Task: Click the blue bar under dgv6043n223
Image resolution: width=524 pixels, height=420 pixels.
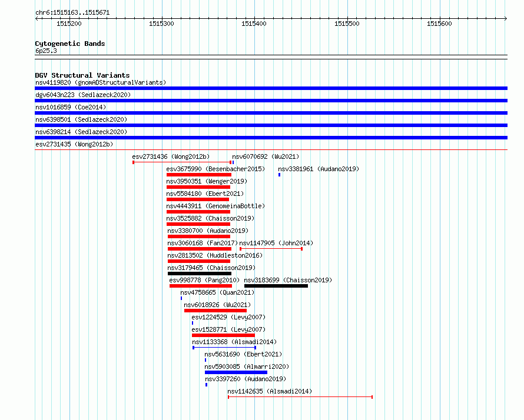Action: pos(271,101)
